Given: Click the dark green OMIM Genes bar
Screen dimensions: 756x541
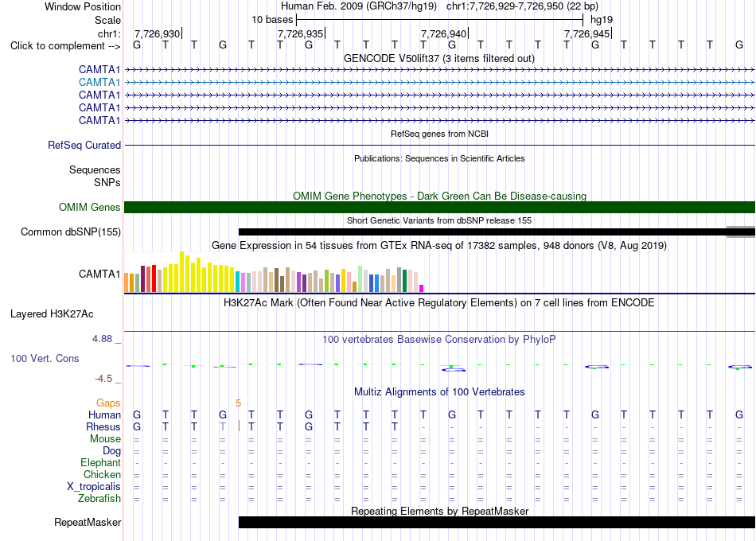Looking at the screenshot, I should point(439,208).
